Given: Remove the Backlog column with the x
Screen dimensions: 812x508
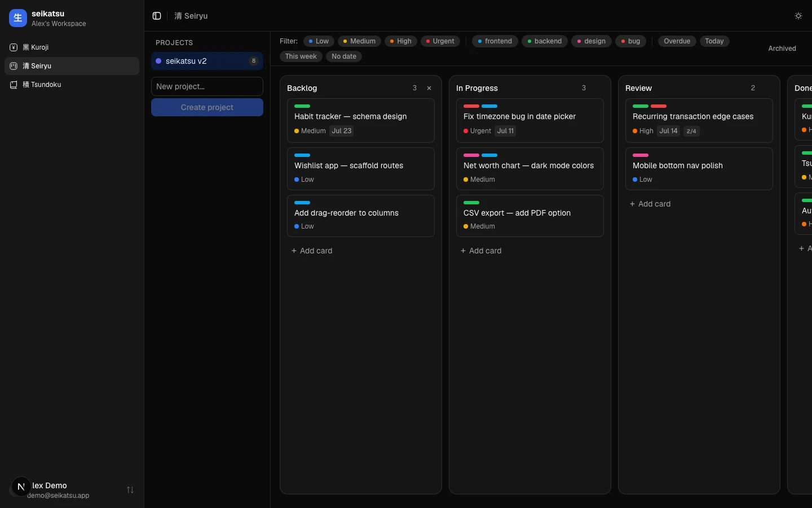Looking at the screenshot, I should (429, 88).
